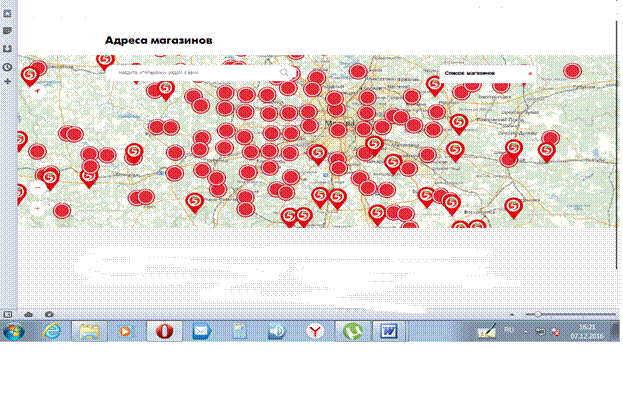Click the plus icon in left sidebar
The width and height of the screenshot is (623, 411).
[7, 80]
